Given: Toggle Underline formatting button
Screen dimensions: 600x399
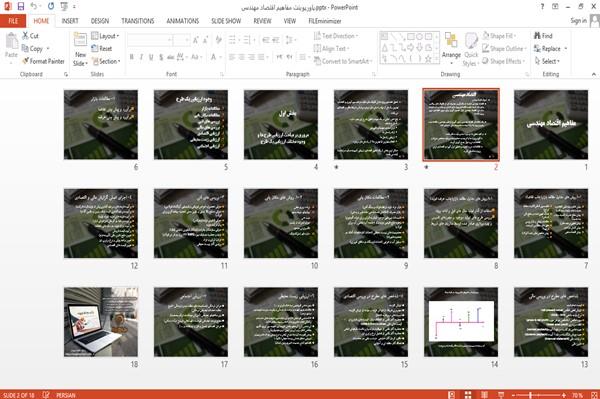Looking at the screenshot, I should coord(151,57).
